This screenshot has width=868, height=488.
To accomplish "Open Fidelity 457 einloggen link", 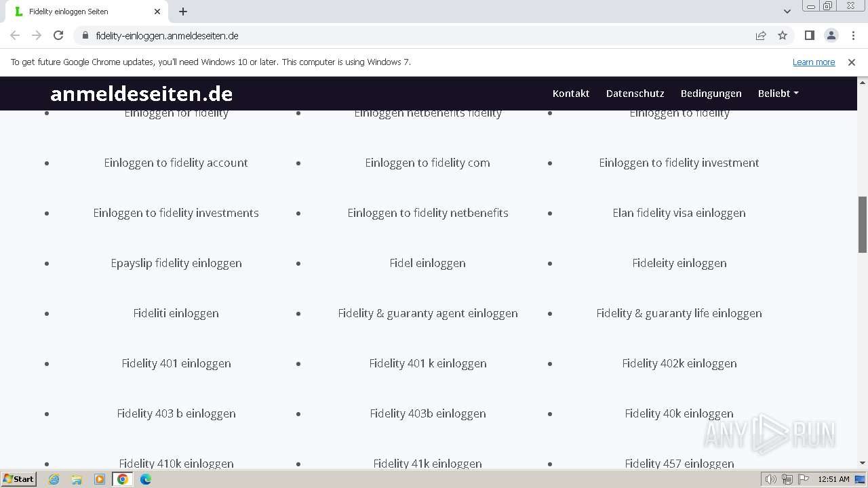I will 679,464.
